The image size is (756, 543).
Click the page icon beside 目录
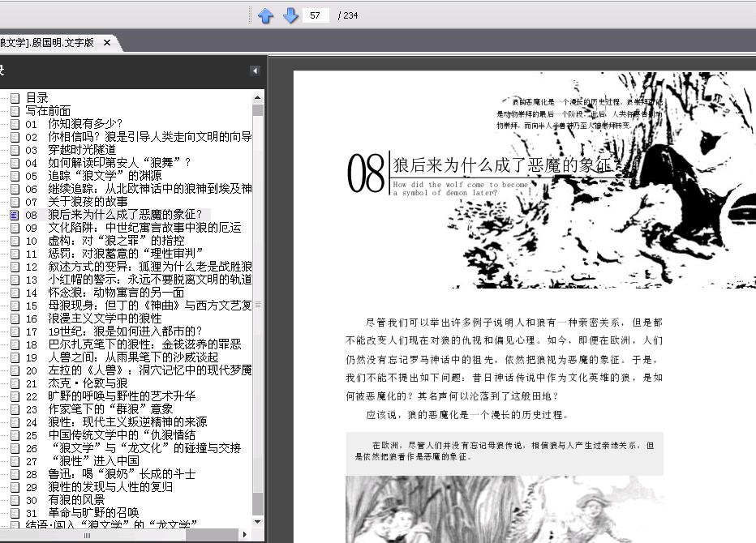pyautogui.click(x=15, y=98)
